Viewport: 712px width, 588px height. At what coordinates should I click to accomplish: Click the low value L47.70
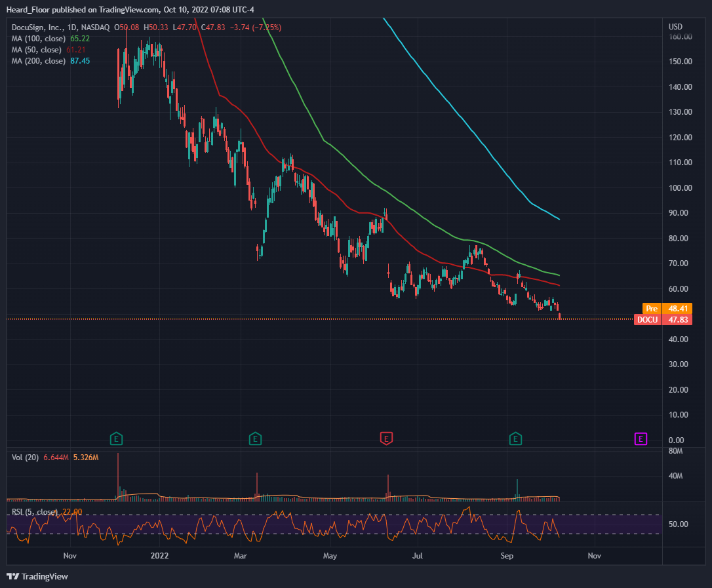[184, 28]
